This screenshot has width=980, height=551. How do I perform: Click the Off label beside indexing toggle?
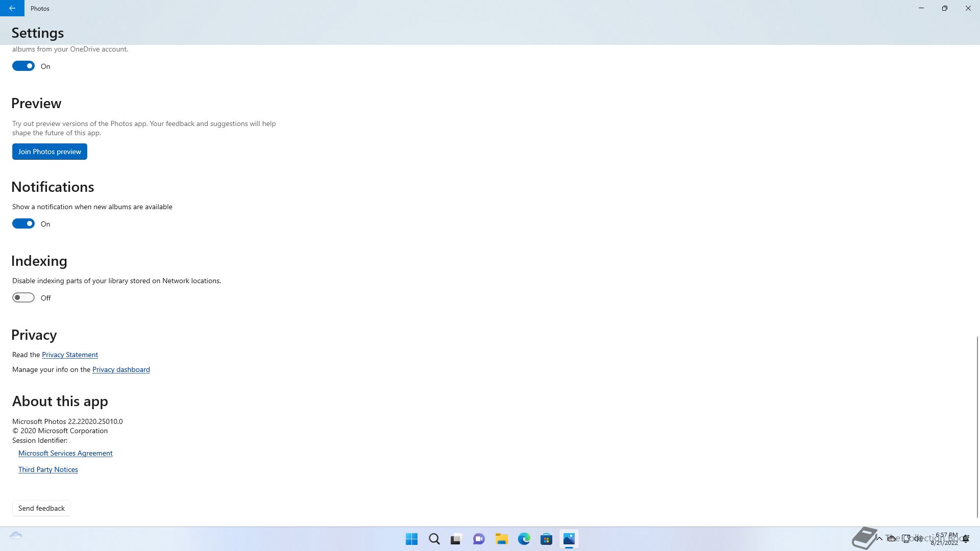click(x=46, y=298)
